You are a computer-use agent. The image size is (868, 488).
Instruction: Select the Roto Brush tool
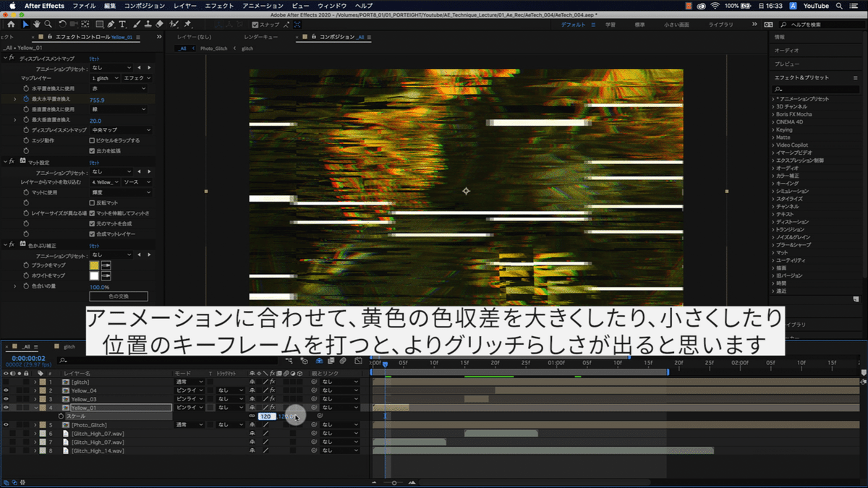[174, 24]
